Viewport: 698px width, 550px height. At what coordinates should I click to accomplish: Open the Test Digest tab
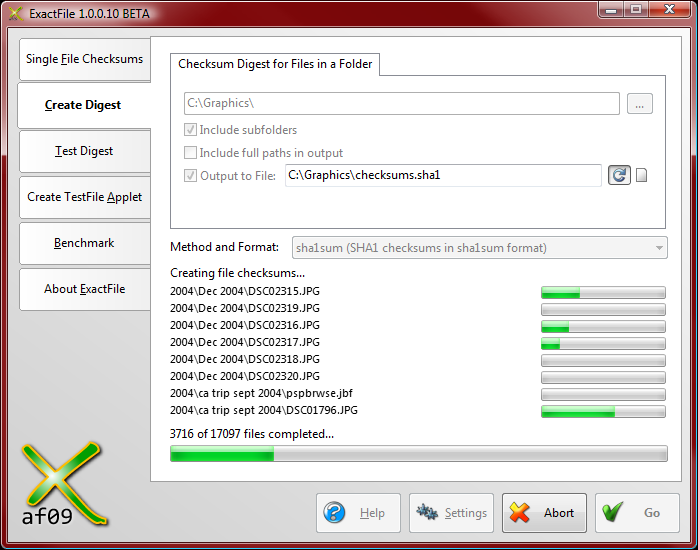(x=85, y=151)
